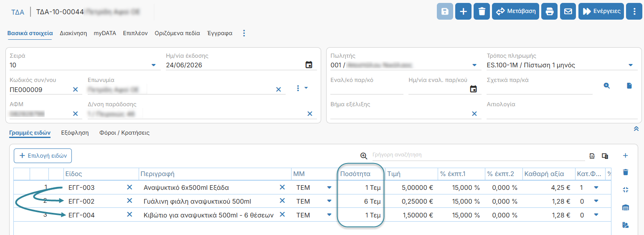Screen dimensions: 644x235
Task: Open related document page icon
Action: point(629,86)
